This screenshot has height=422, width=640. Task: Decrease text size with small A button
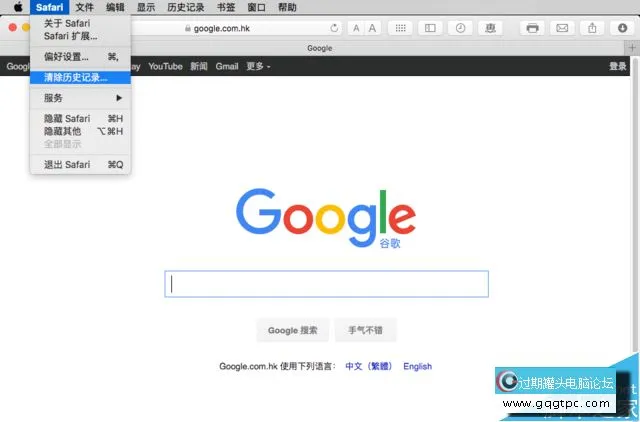pyautogui.click(x=356, y=28)
